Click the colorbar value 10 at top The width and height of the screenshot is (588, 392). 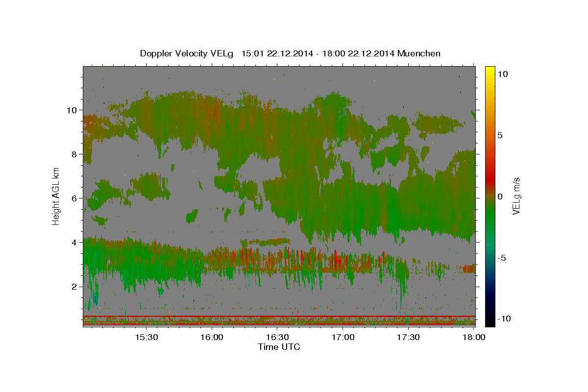[x=503, y=73]
